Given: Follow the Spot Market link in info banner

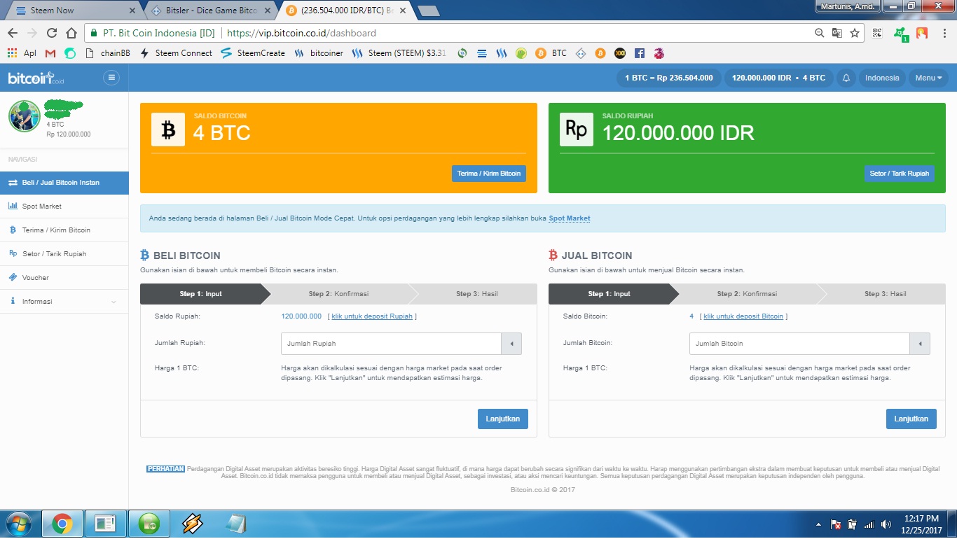Looking at the screenshot, I should point(570,218).
